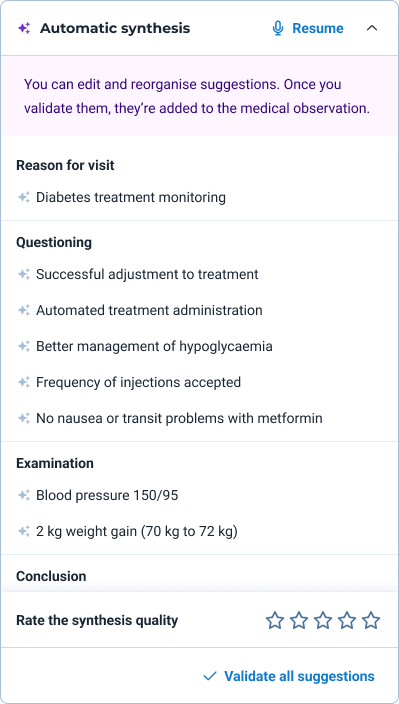399x704 pixels.
Task: Click the Resume recording button
Action: pyautogui.click(x=308, y=28)
